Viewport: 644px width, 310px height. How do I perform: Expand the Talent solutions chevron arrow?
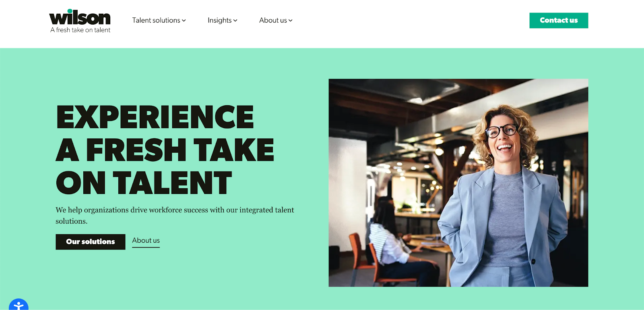(184, 21)
